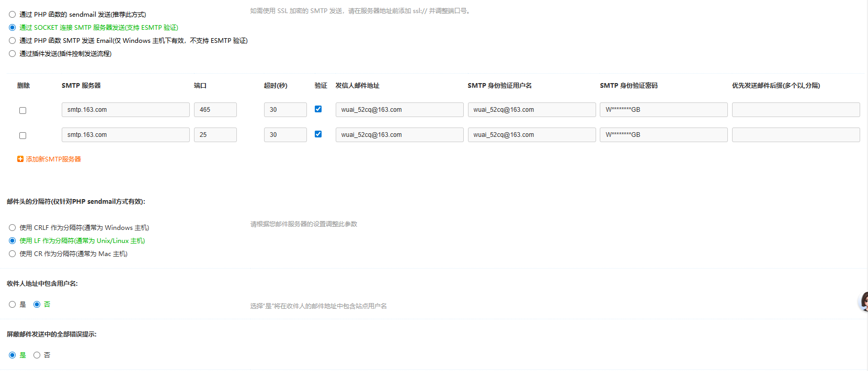Viewport: 868px width, 371px height.
Task: Select PHP sendmail sending method radio
Action: click(12, 15)
